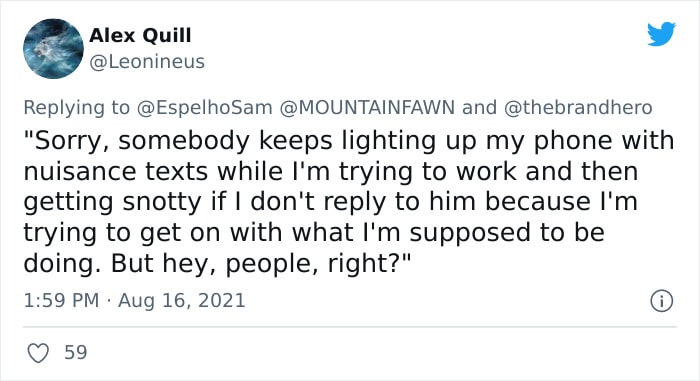Viewport: 700px width, 381px height.
Task: Click the 59 likes count
Action: [x=75, y=352]
